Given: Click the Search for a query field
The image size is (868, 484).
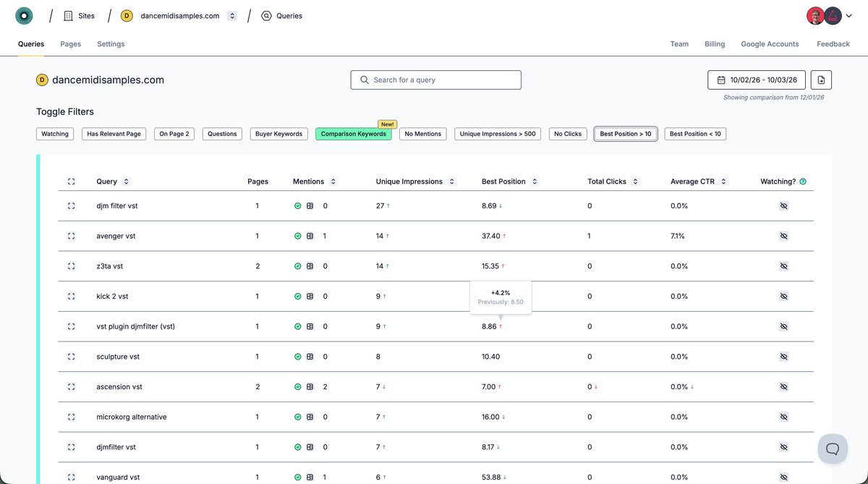Looking at the screenshot, I should tap(435, 80).
